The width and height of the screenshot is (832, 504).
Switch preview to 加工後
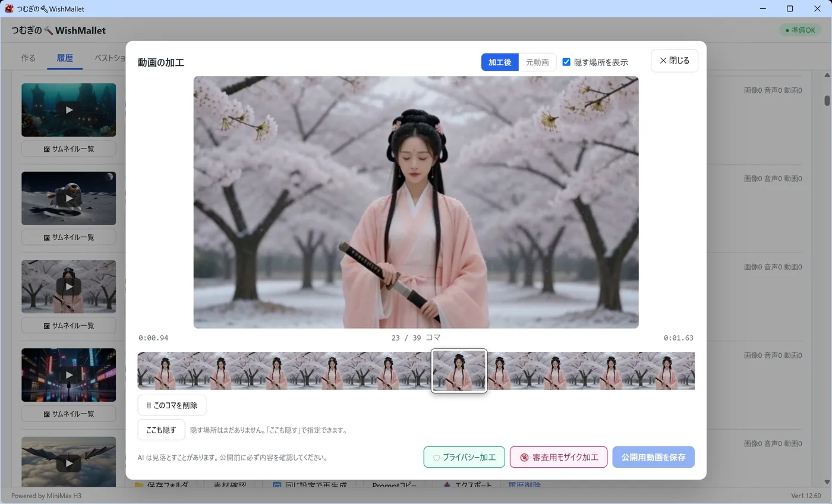(500, 62)
